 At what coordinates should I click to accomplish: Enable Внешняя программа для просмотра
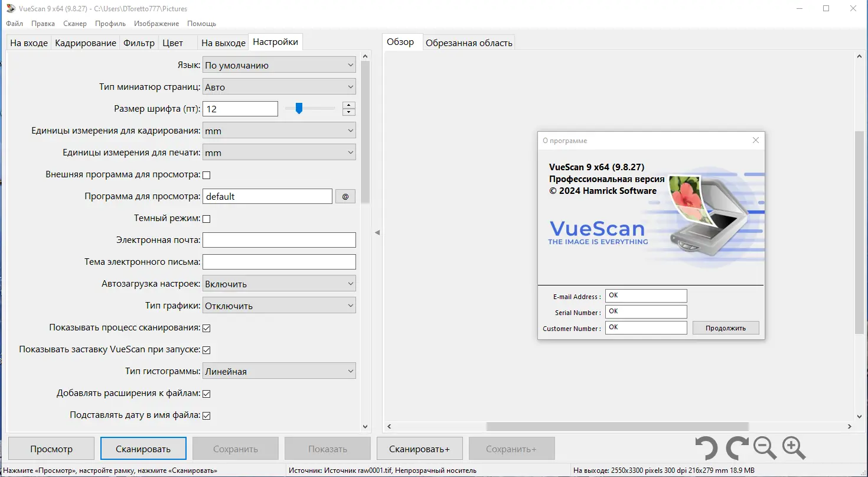(x=206, y=174)
